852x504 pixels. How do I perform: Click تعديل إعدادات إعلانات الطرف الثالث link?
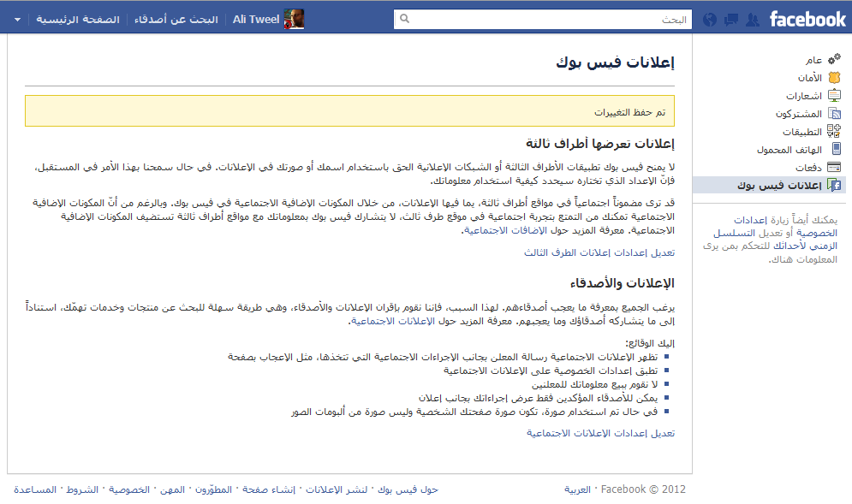(x=599, y=252)
